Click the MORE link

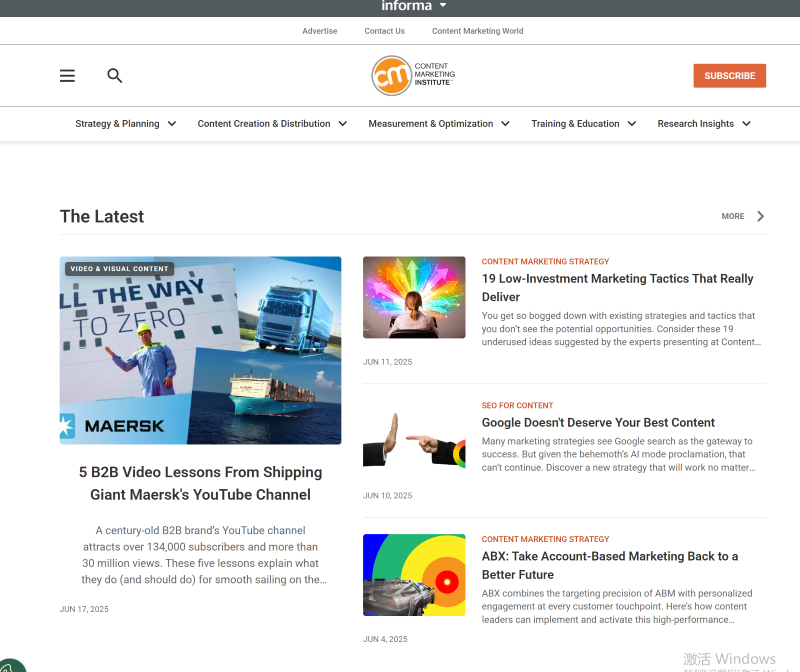pos(733,216)
